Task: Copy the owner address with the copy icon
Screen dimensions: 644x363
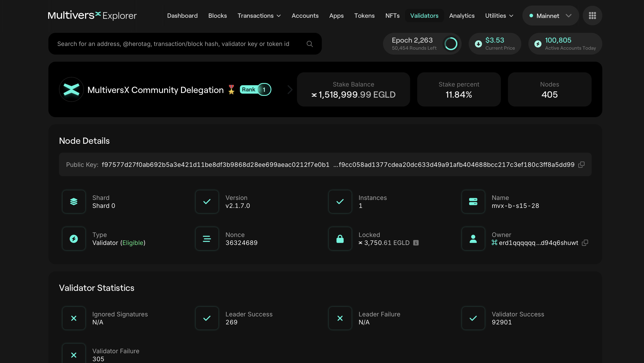Action: pos(585,243)
